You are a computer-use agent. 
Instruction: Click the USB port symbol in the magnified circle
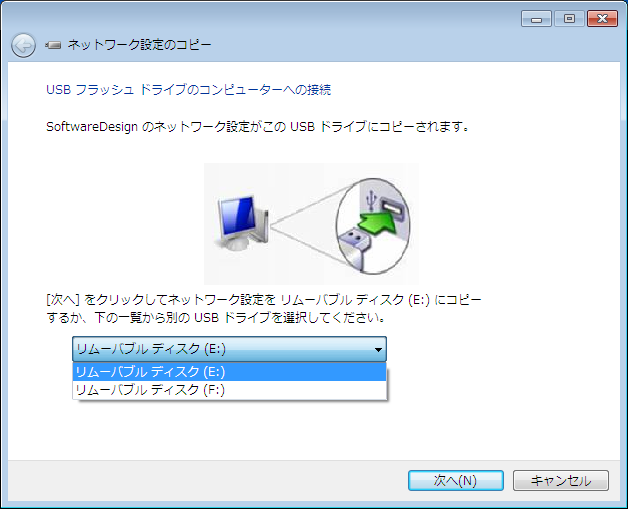coord(372,199)
